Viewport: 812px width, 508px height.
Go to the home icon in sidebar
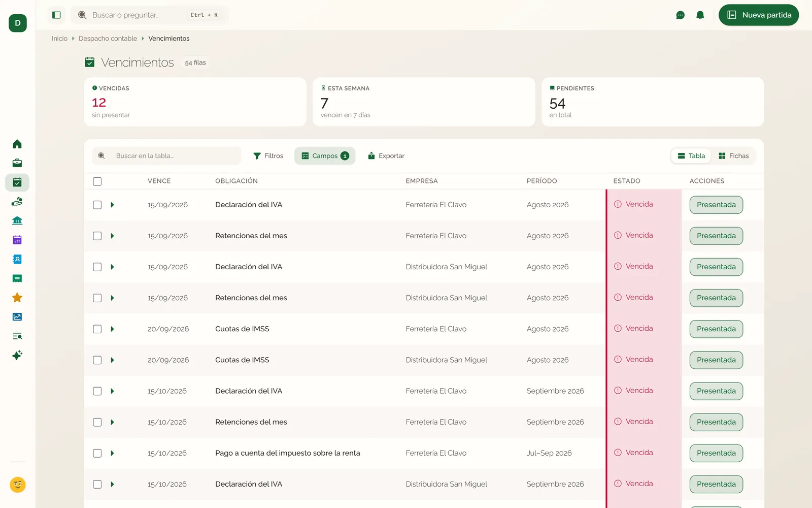click(17, 144)
